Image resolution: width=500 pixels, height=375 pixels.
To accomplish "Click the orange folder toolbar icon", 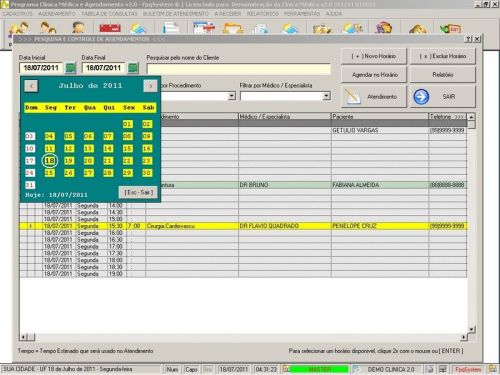I will click(x=232, y=28).
